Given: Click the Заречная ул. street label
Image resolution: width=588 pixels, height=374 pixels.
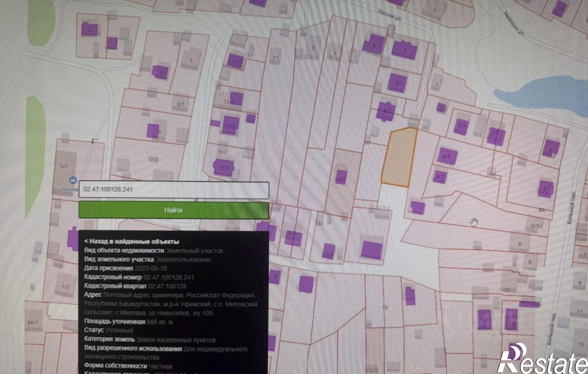Looking at the screenshot, I should (514, 23).
